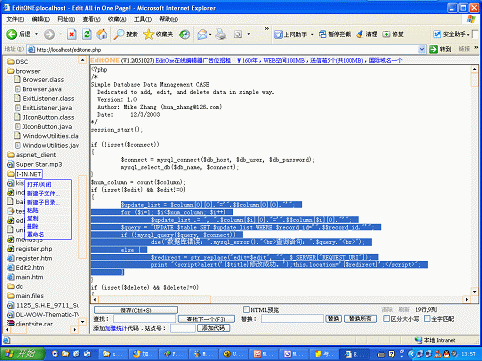Open the Media globe icon in the toolbar

pos(184,34)
